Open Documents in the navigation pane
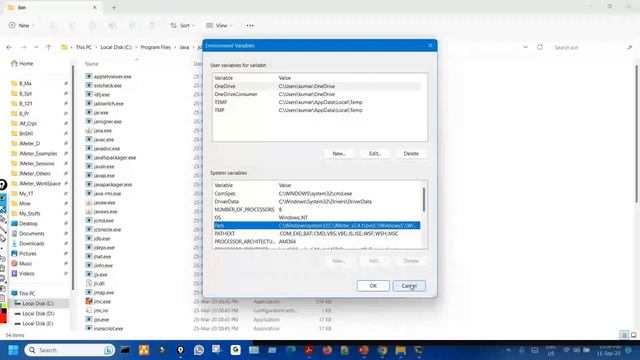 tap(31, 233)
